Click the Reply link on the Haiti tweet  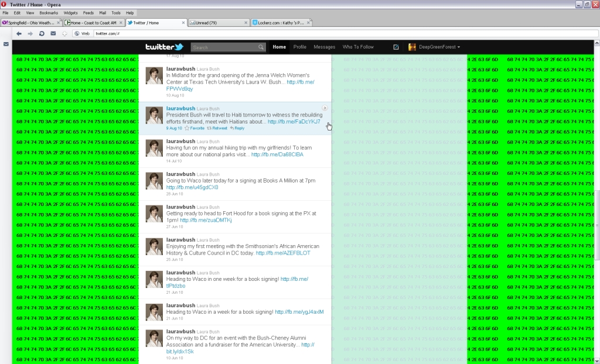point(240,129)
